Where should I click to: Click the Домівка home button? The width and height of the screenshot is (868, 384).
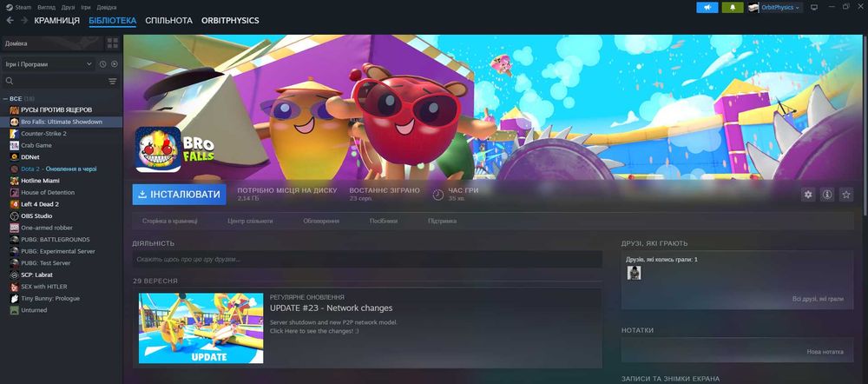tap(52, 43)
